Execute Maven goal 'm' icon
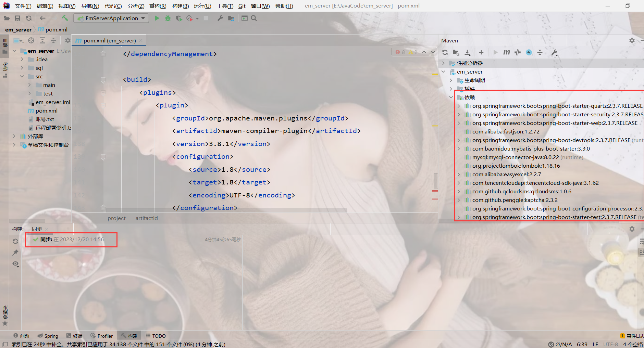The image size is (644, 348). [x=507, y=52]
